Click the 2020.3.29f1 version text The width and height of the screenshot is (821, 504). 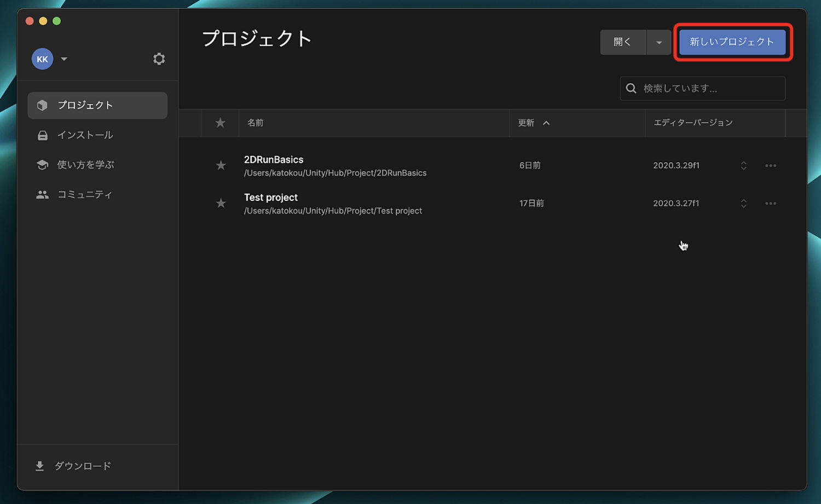676,165
